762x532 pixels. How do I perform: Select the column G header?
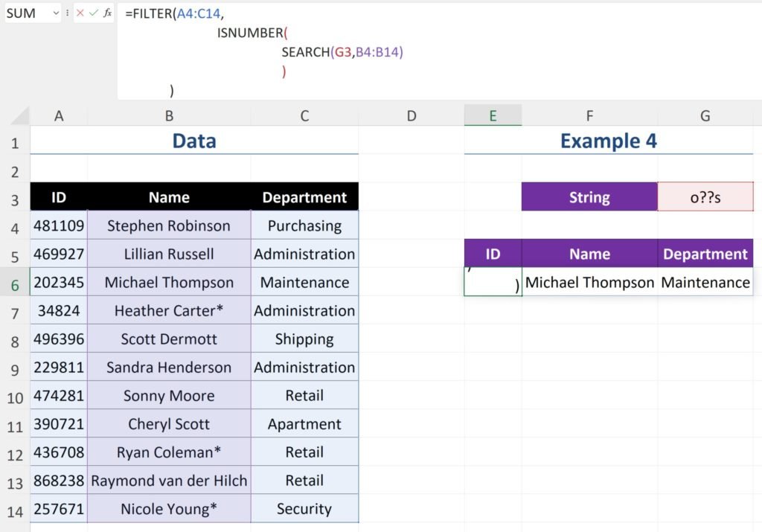click(x=705, y=115)
